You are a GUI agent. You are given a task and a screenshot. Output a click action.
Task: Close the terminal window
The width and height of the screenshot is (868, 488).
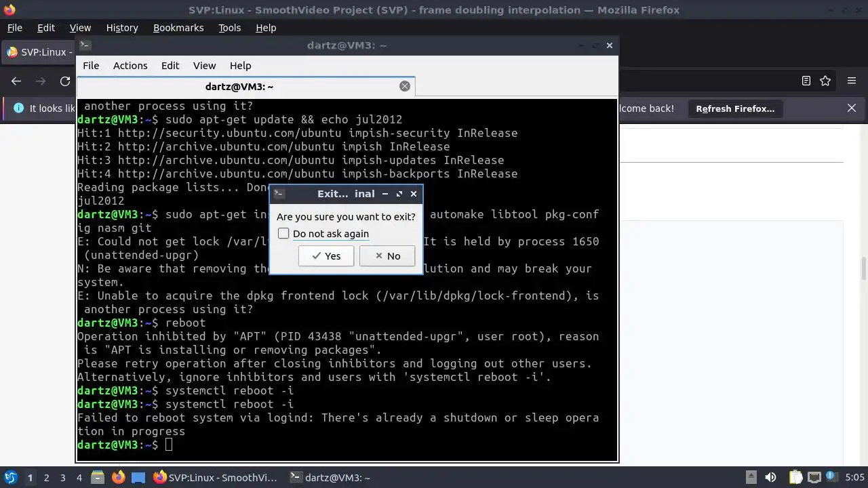click(x=609, y=45)
